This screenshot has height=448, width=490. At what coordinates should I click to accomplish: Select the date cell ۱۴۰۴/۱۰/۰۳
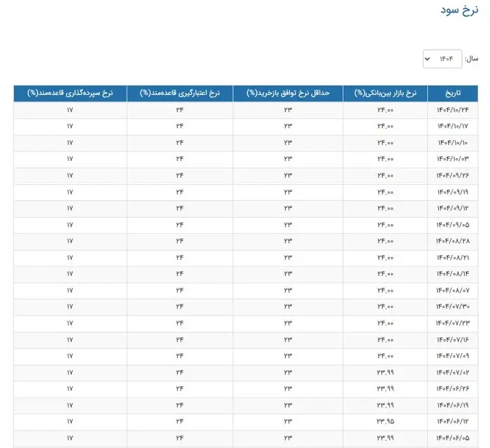tap(454, 160)
